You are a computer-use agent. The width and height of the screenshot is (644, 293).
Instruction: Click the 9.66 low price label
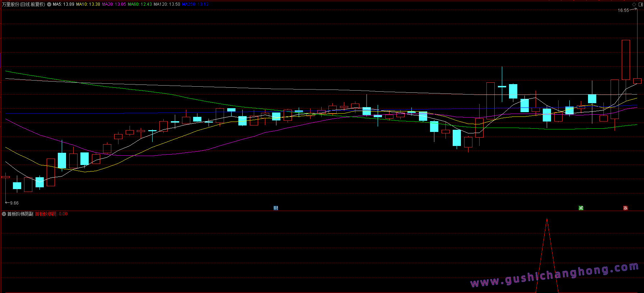click(14, 203)
